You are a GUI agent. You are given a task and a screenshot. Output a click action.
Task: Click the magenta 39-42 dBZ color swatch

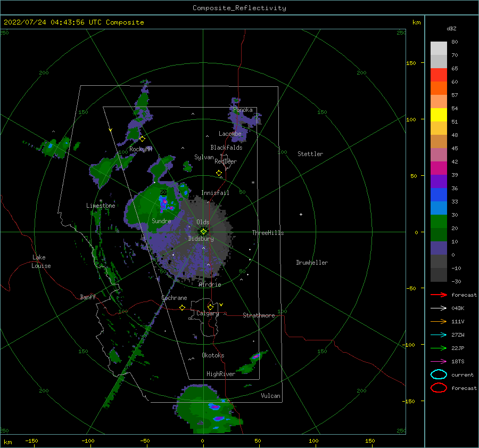pyautogui.click(x=439, y=168)
